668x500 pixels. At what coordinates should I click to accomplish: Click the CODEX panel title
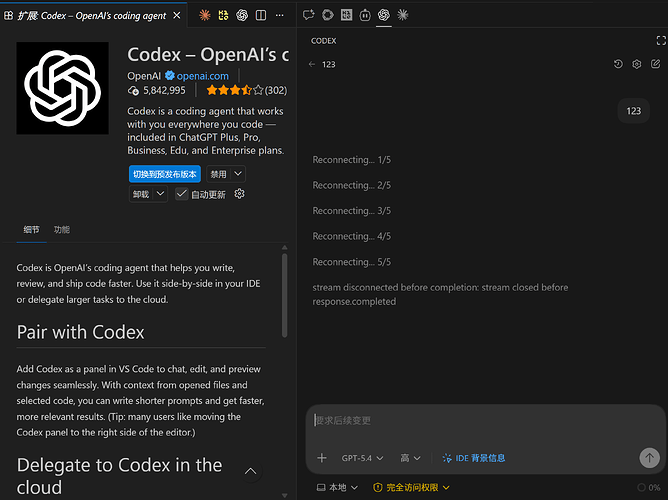323,41
